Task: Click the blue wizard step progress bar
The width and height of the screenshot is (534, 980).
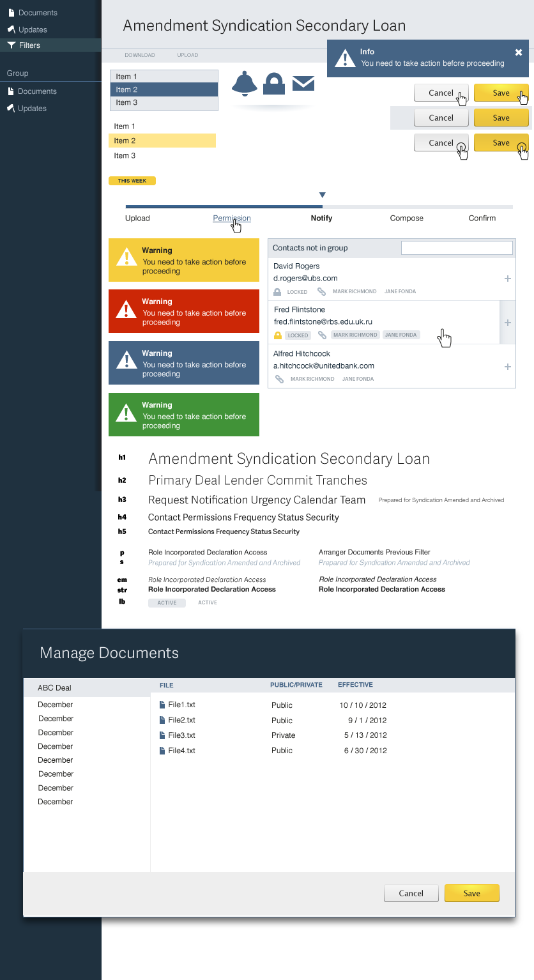Action: 224,206
